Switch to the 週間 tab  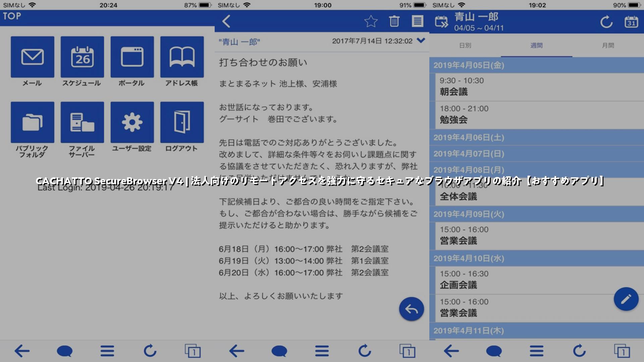537,45
